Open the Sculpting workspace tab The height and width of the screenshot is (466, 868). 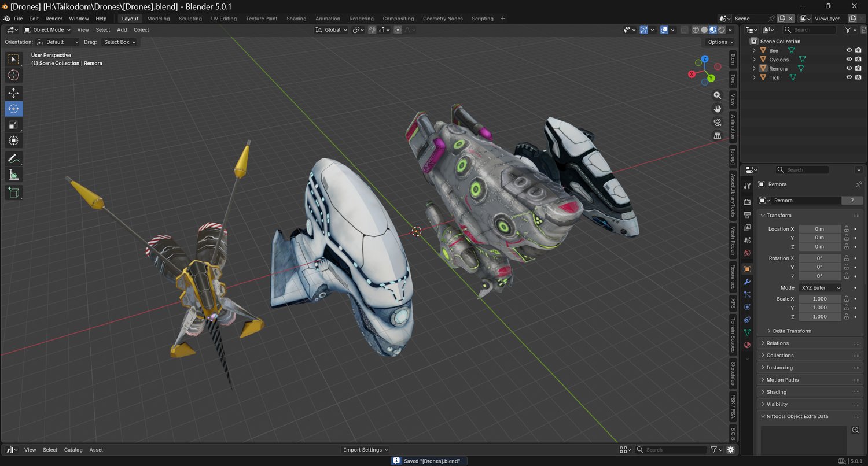point(190,19)
